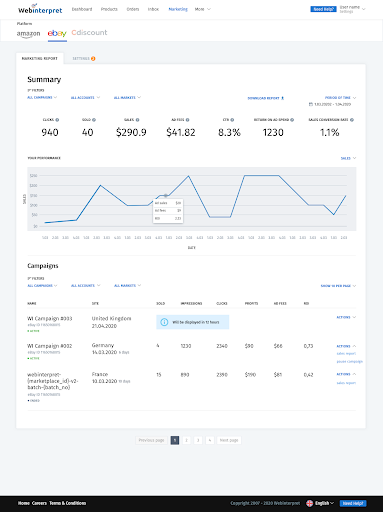The height and width of the screenshot is (512, 383).
Task: Click the info icon in the 12 hours notice
Action: pos(164,322)
